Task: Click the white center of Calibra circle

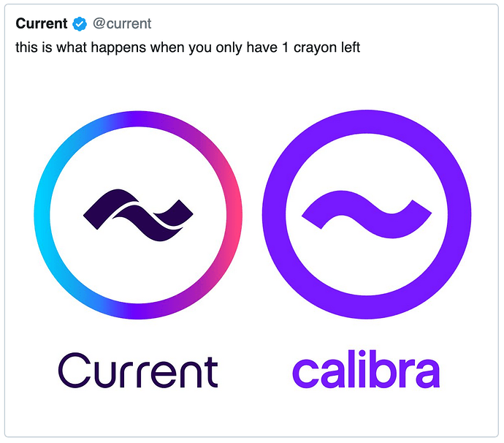Action: click(x=367, y=264)
